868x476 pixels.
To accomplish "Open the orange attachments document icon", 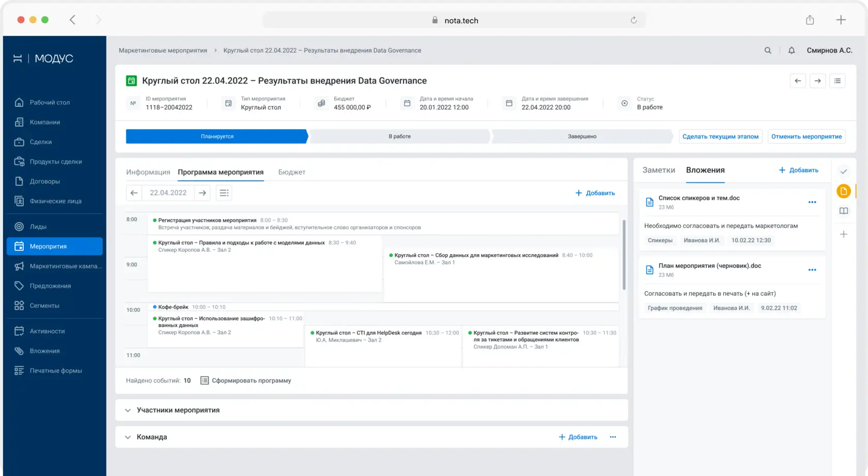I will point(844,191).
